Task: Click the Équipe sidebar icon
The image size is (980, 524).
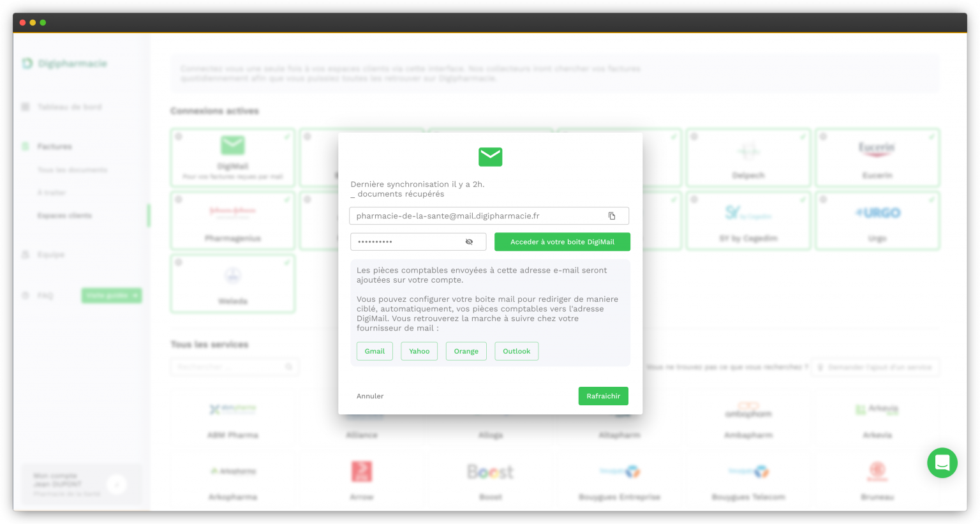Action: 27,255
